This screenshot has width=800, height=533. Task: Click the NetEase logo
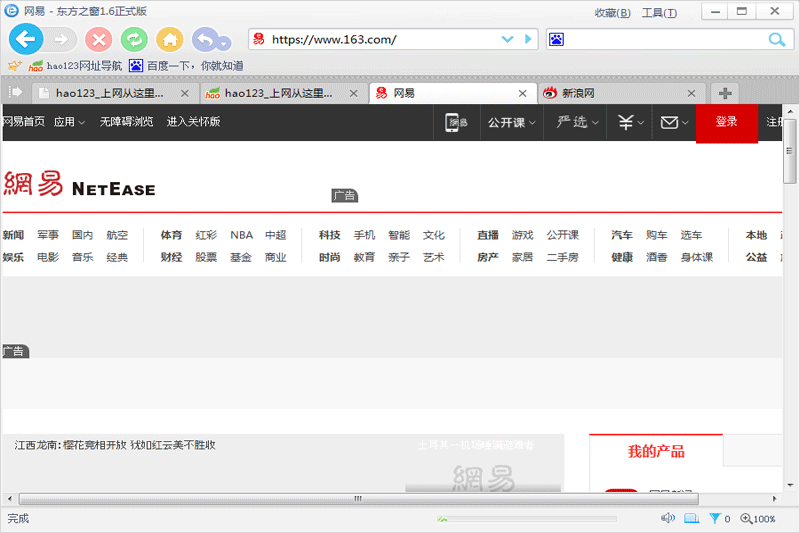[x=79, y=184]
